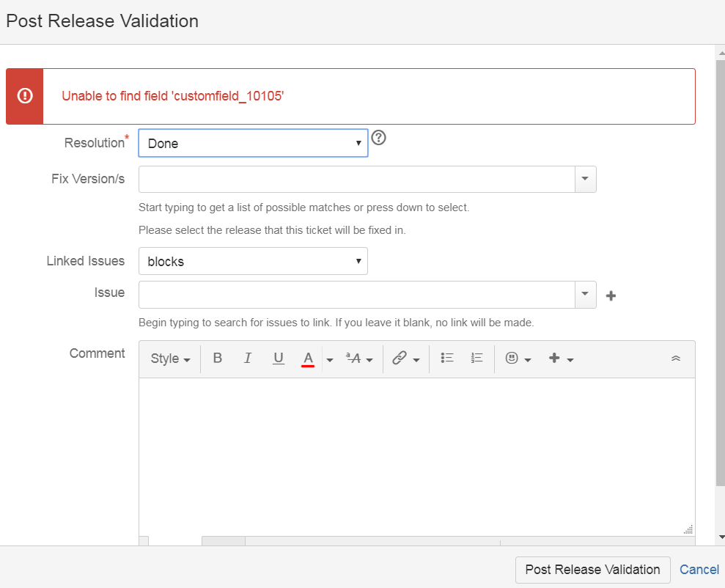Toggle bold formatting in comment editor
The height and width of the screenshot is (588, 725).
(x=217, y=359)
